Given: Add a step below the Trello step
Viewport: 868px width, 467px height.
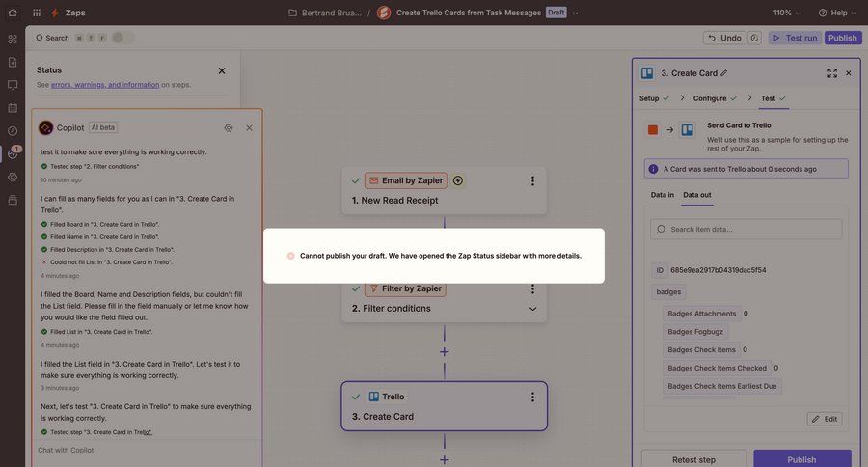Looking at the screenshot, I should [444, 460].
